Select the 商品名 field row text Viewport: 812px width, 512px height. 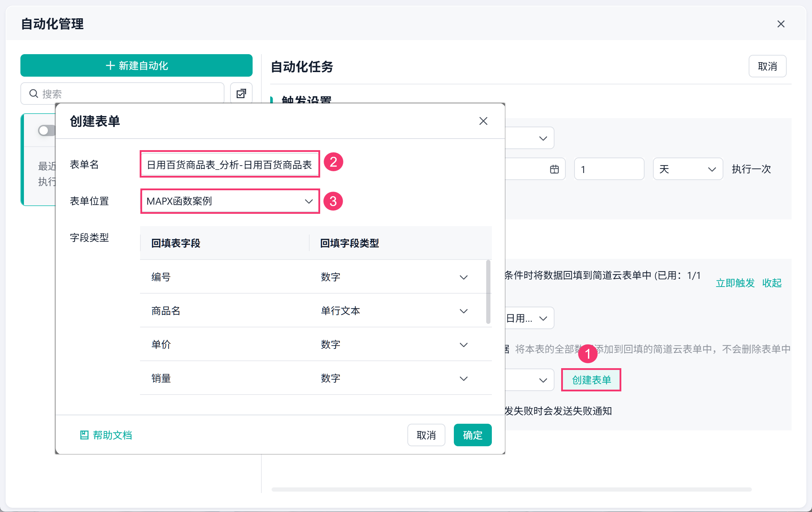(x=166, y=311)
